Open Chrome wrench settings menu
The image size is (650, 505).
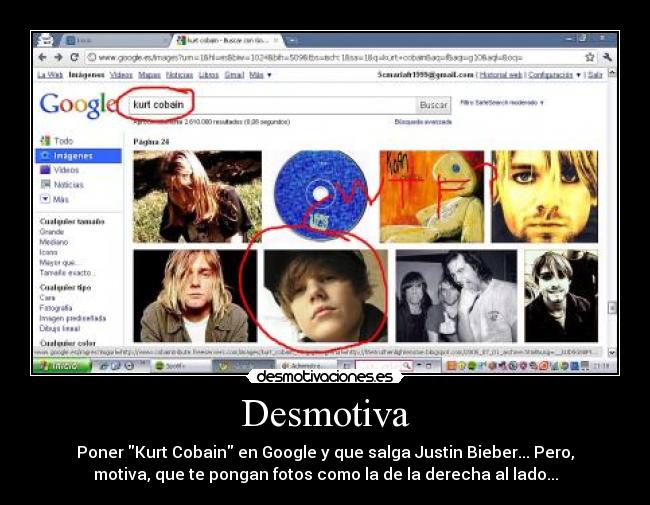(x=607, y=57)
